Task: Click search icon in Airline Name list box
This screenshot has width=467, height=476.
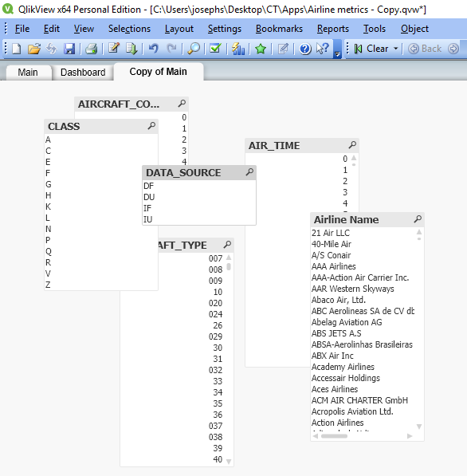Action: coord(418,219)
